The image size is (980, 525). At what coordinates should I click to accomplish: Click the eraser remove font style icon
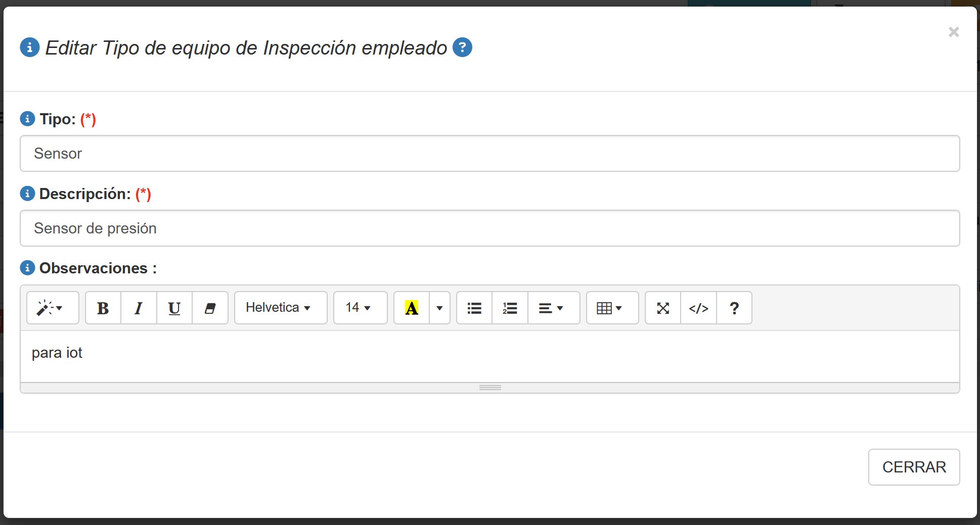(x=210, y=308)
